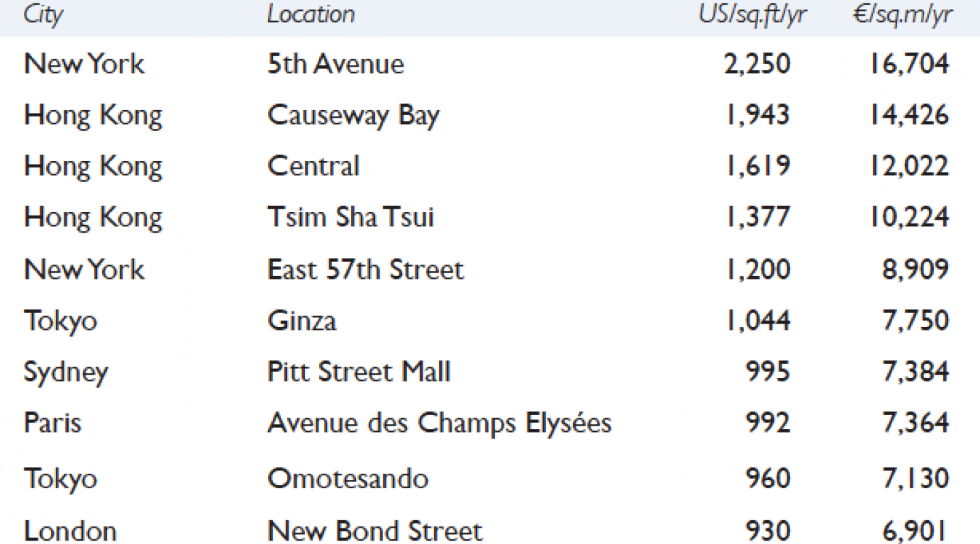980x544 pixels.
Task: Select Tsim Sha Tsui text
Action: pyautogui.click(x=350, y=218)
